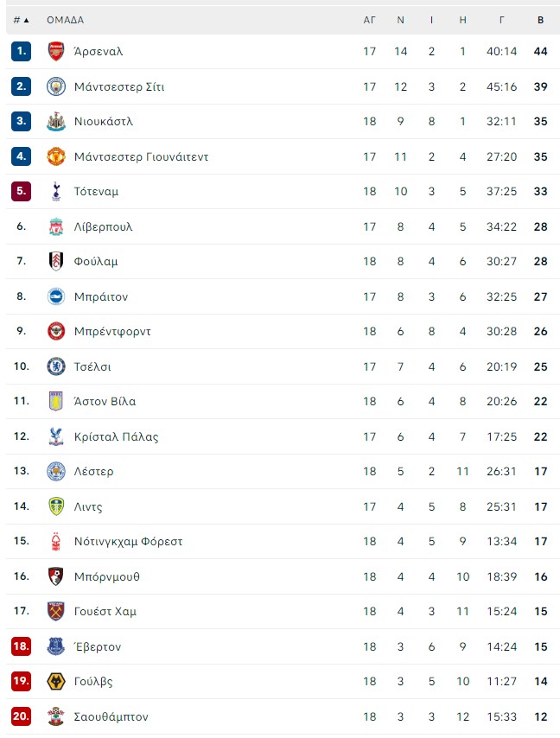Click the ΟΜΑΔΑ column header

point(65,20)
